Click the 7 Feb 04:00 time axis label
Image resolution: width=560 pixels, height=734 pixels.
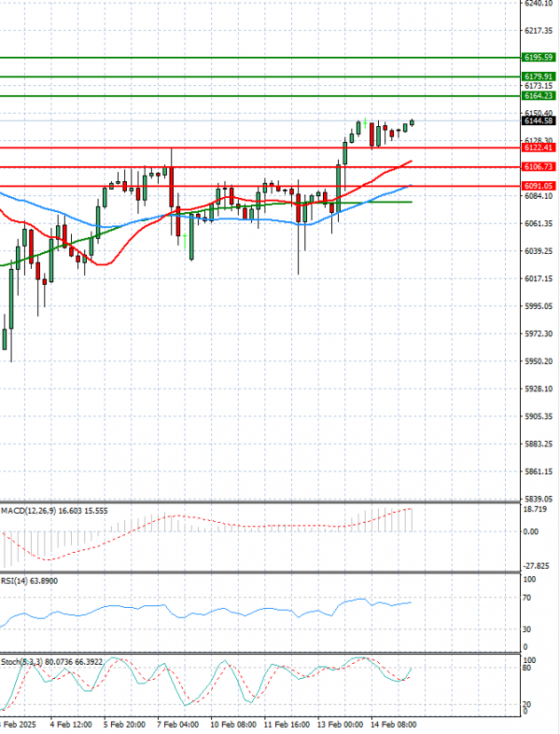coord(178,725)
